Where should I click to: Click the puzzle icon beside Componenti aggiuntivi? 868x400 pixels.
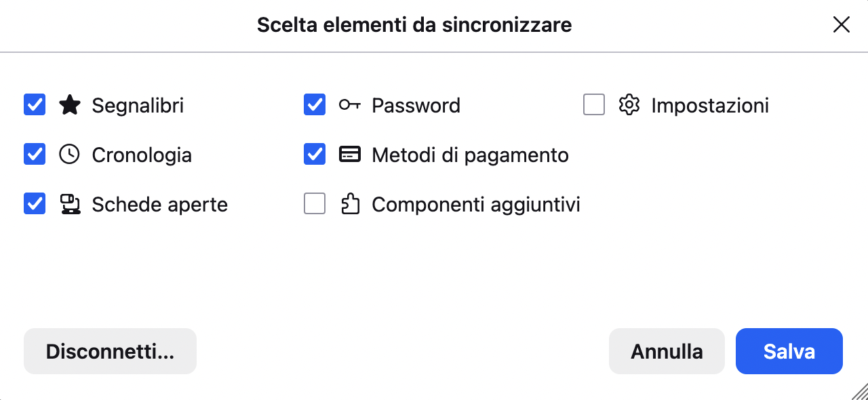pyautogui.click(x=350, y=203)
